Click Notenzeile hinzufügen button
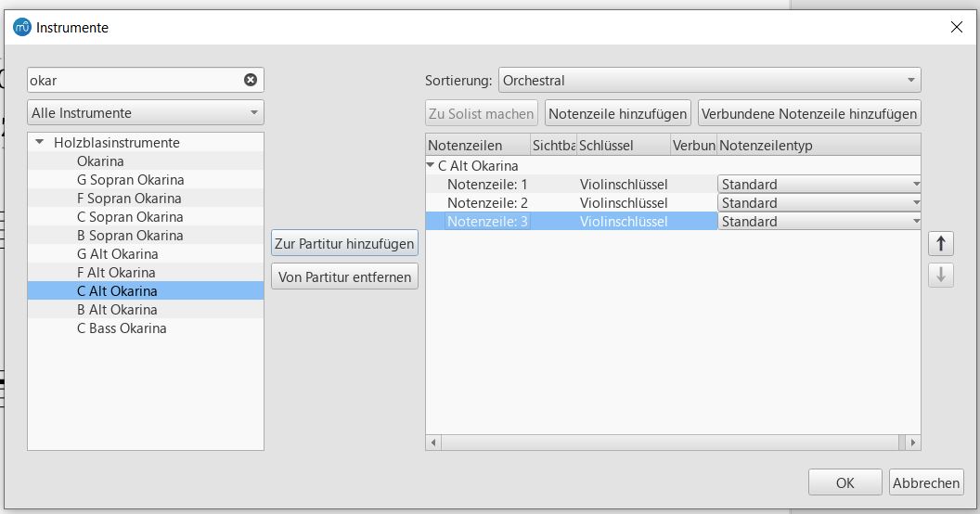980x514 pixels. click(617, 114)
